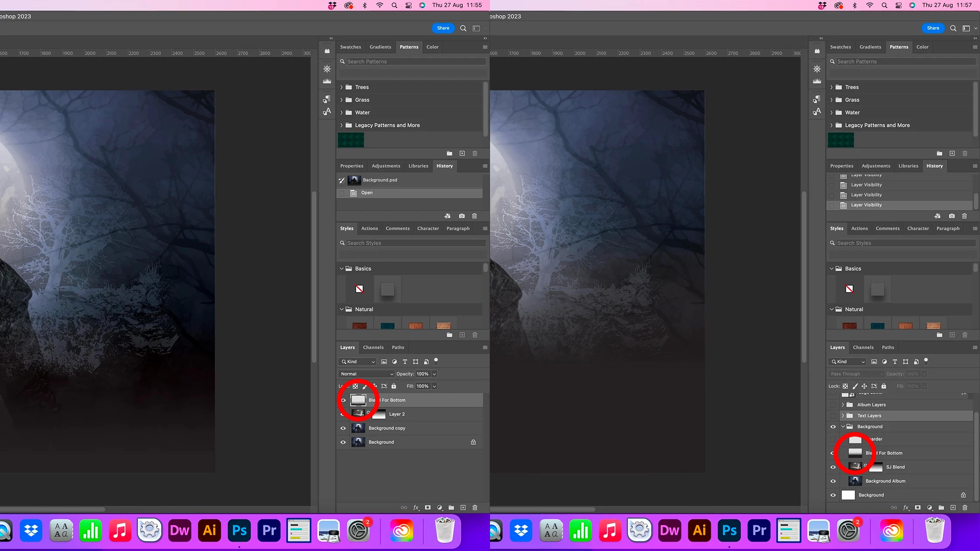Click trash icon beneath the Background copy layer list

click(x=475, y=508)
